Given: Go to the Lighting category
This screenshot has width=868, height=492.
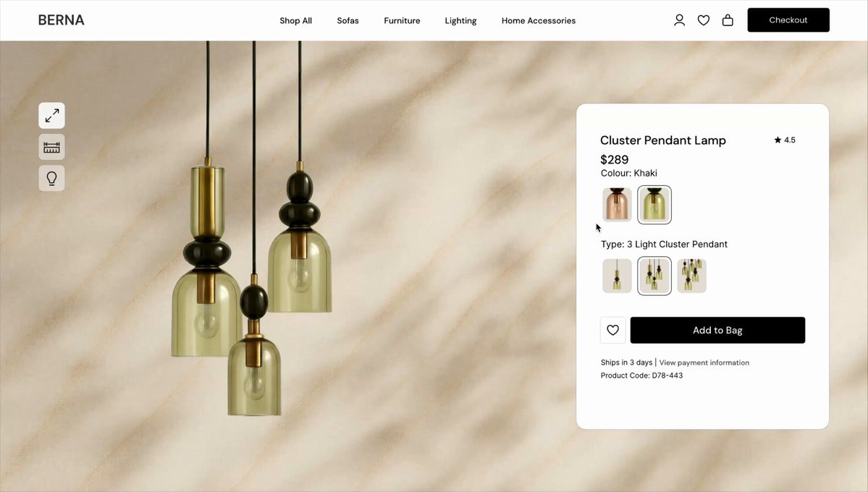Looking at the screenshot, I should (460, 20).
